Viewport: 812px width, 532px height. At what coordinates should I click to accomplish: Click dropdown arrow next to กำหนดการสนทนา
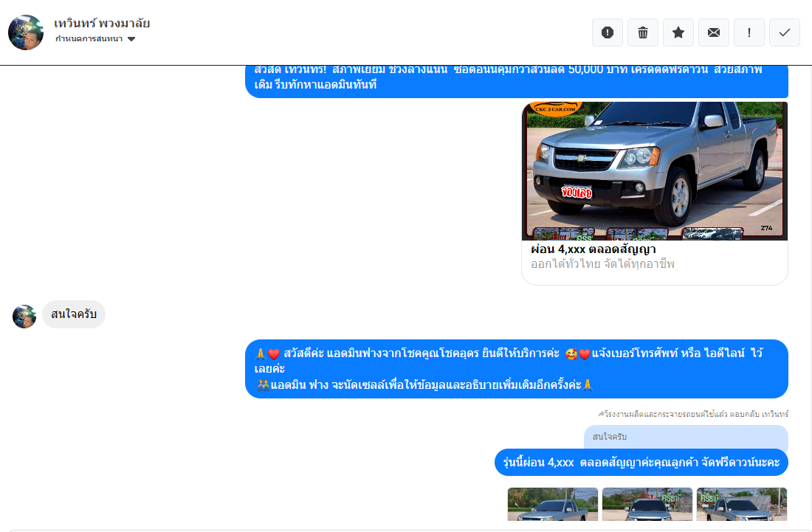[131, 39]
